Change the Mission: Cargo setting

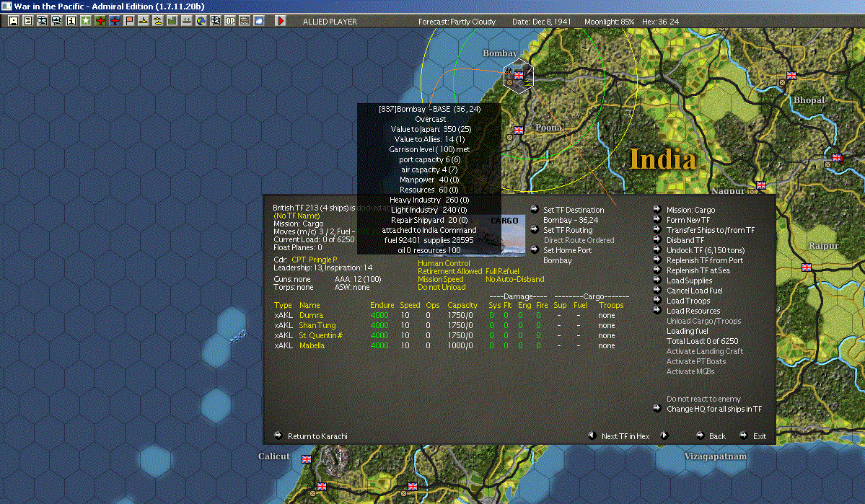(x=690, y=210)
